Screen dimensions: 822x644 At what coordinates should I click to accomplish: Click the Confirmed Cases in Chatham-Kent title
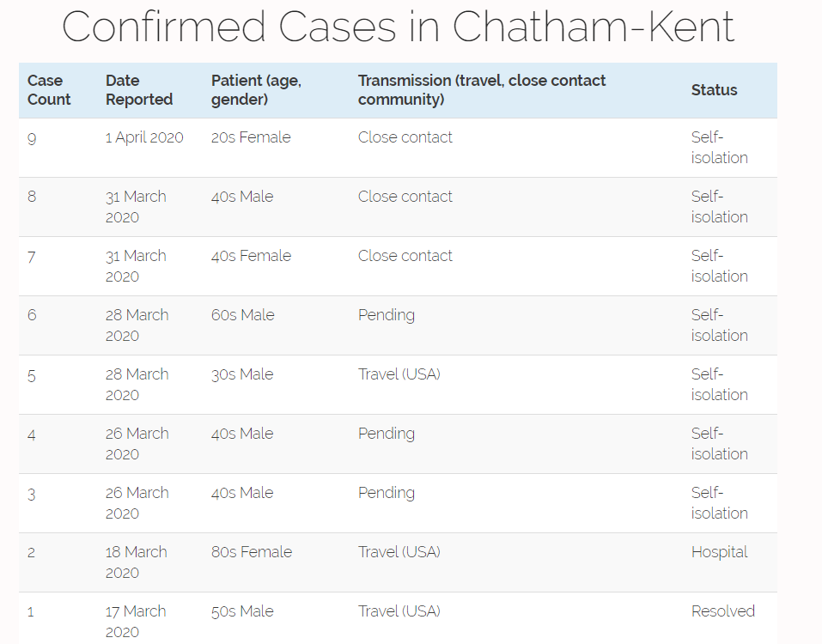(x=398, y=27)
